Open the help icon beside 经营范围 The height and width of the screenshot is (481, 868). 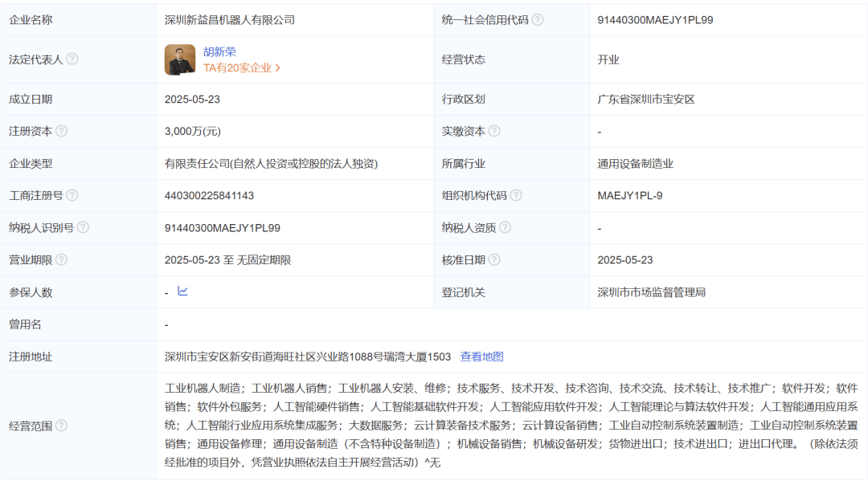click(x=61, y=426)
